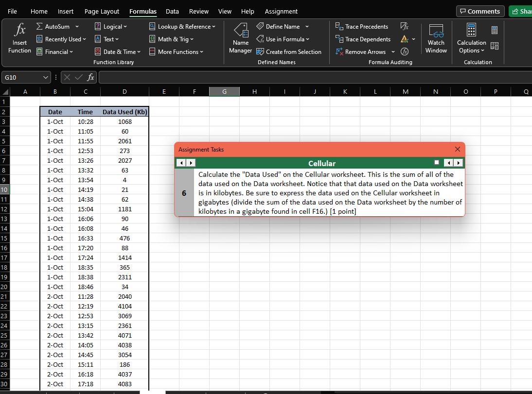This screenshot has width=532, height=394.
Task: Expand the Name Box dropdown
Action: [x=44, y=77]
